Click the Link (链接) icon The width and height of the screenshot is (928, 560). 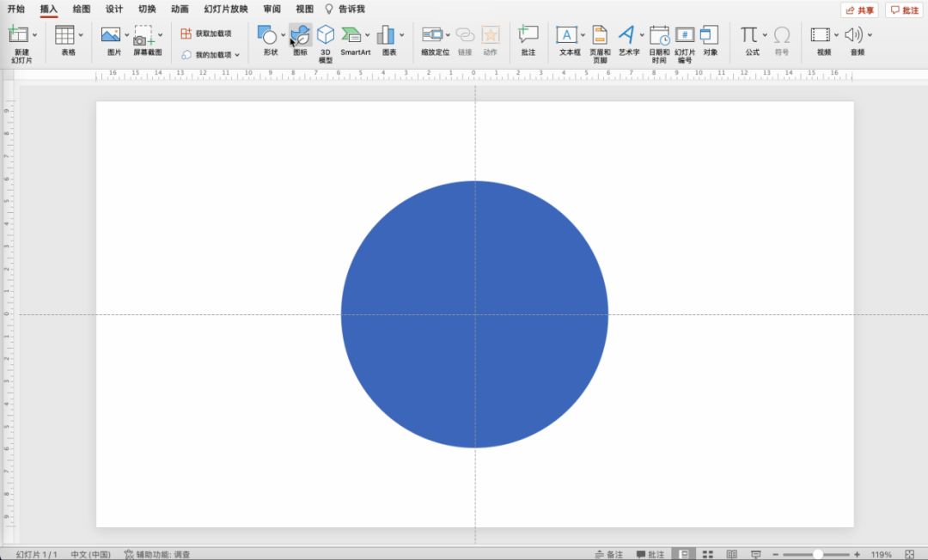point(465,35)
